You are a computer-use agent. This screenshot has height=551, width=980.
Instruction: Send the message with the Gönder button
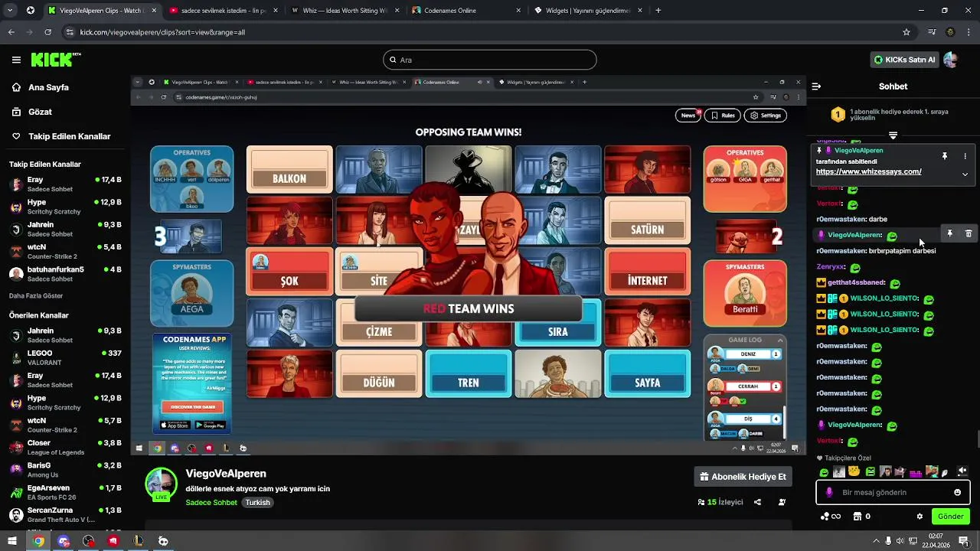coord(950,517)
